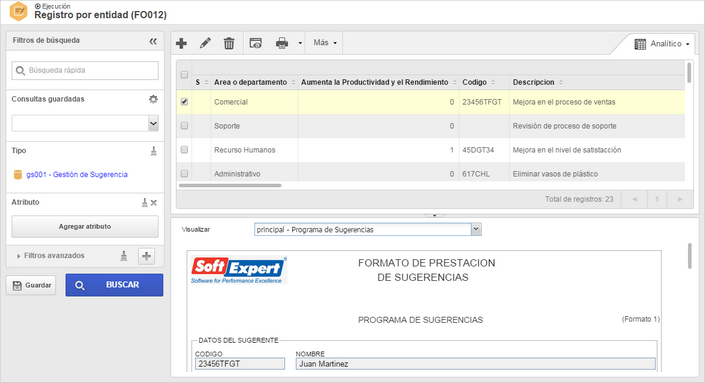705x383 pixels.
Task: Uncheck the Comercial row checkbox
Action: pos(184,102)
